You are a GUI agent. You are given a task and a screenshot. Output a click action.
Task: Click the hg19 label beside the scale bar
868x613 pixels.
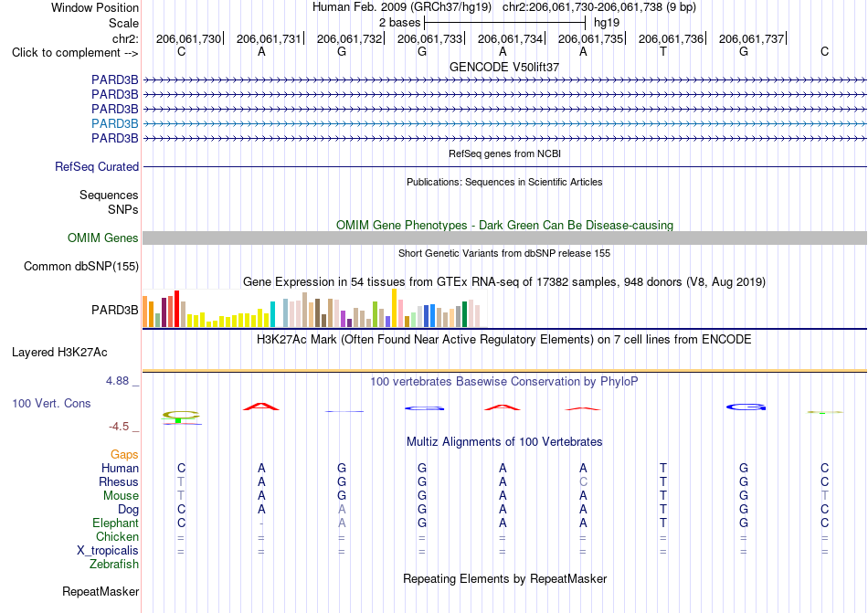pos(606,23)
